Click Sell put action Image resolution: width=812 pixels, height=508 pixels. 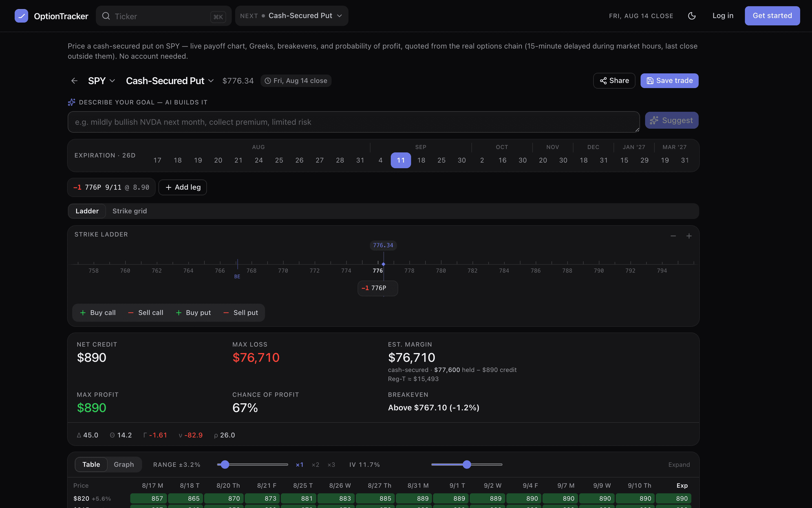point(240,312)
